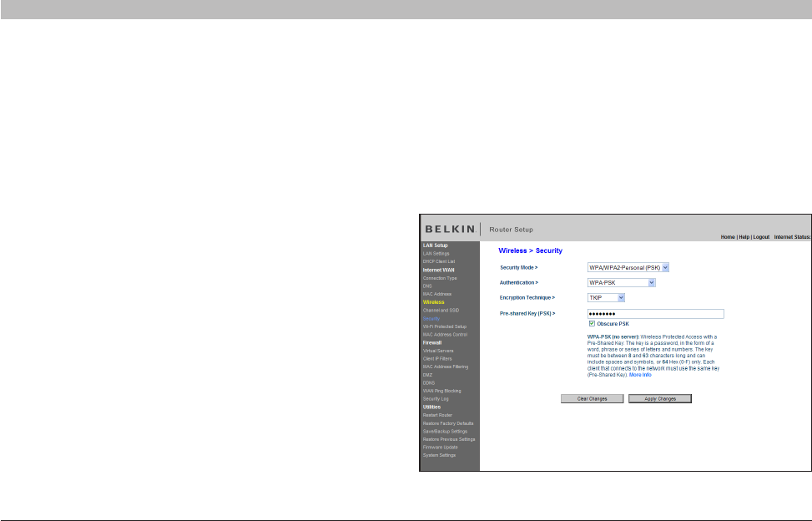Open WAN Ping Blocking in the sidebar

click(x=441, y=391)
